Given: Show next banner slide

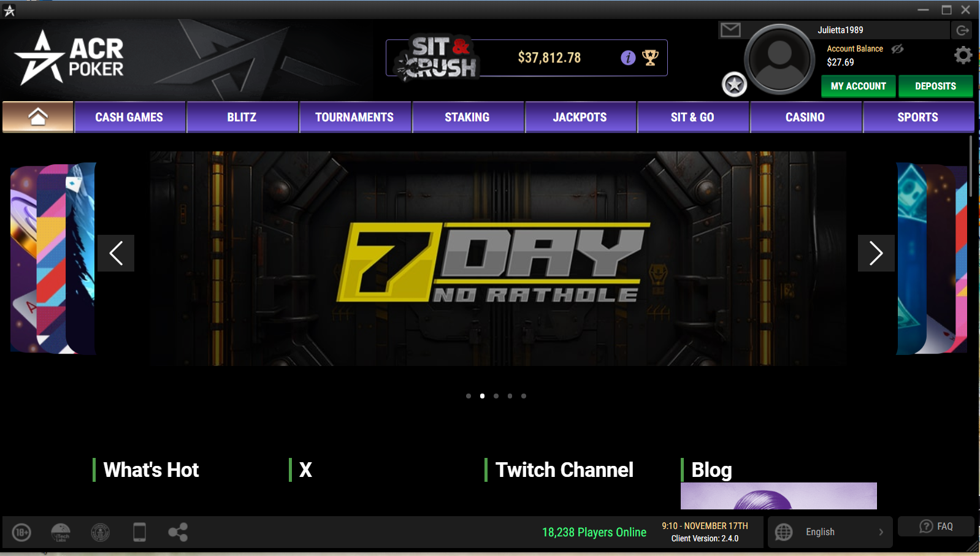Looking at the screenshot, I should (x=876, y=253).
